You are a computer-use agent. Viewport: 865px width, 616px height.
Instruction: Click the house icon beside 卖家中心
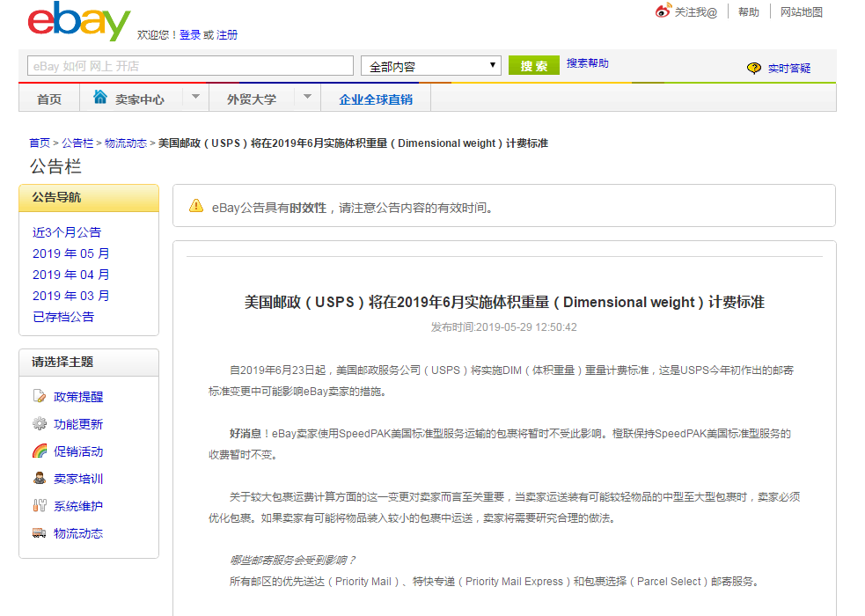[99, 97]
